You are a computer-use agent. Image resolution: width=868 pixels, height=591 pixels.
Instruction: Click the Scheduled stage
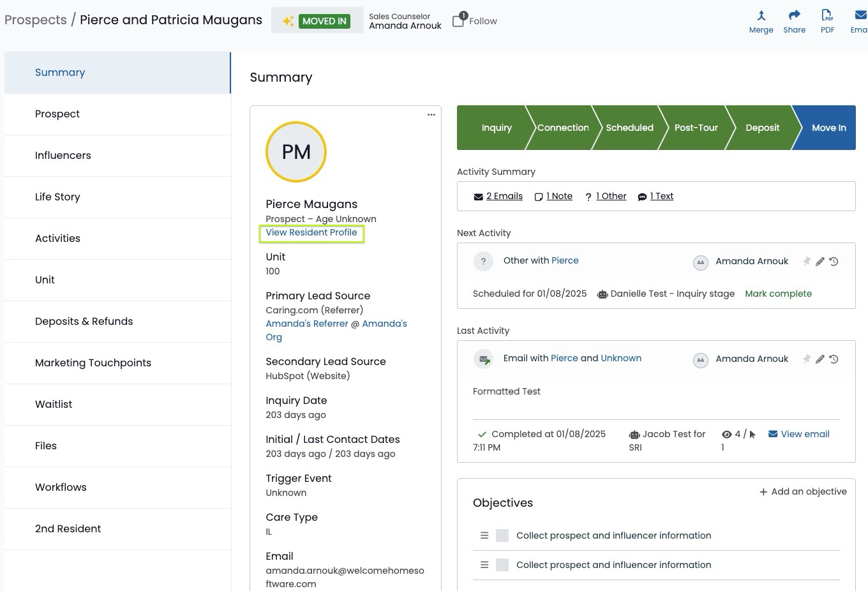tap(629, 128)
